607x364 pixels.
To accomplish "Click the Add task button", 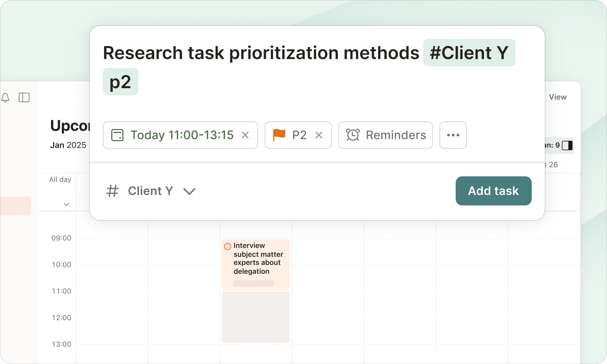I will tap(493, 191).
